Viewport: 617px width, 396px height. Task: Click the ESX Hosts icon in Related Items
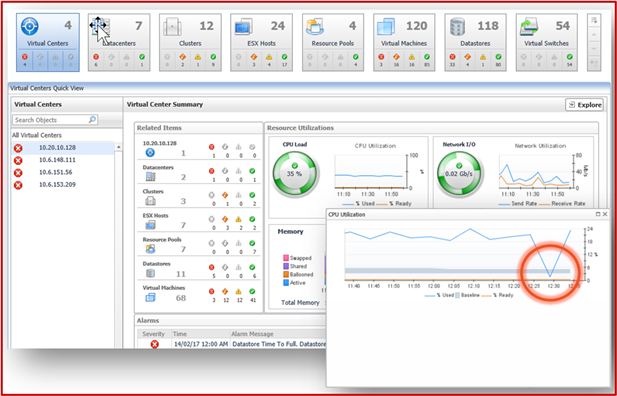pyautogui.click(x=150, y=225)
